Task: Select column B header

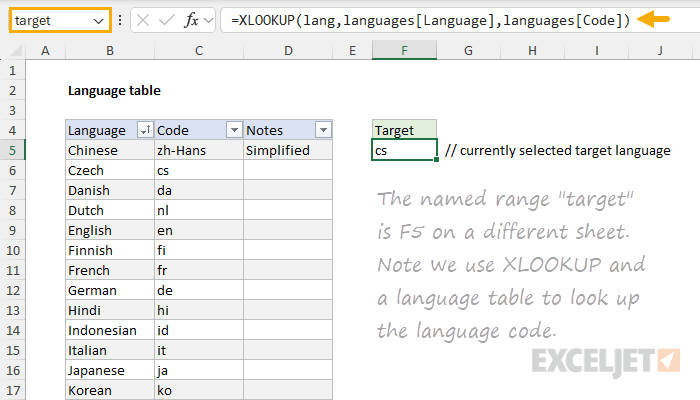Action: coord(110,50)
